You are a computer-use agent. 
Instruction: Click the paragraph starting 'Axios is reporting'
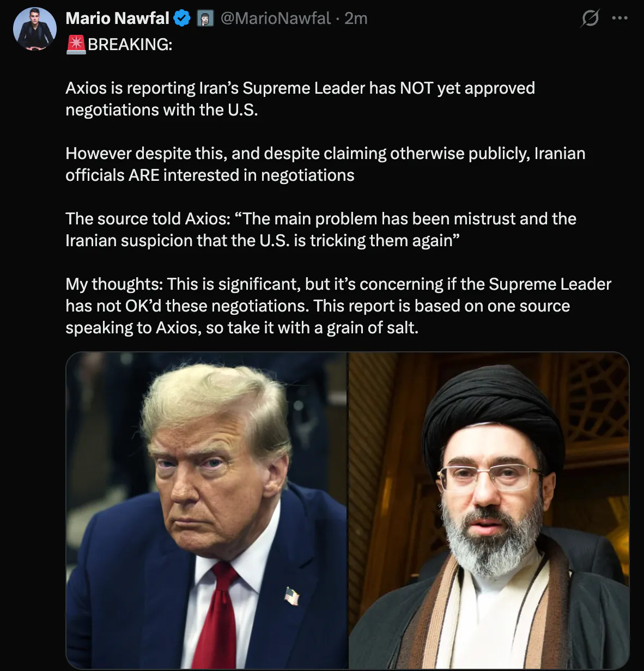click(x=300, y=99)
